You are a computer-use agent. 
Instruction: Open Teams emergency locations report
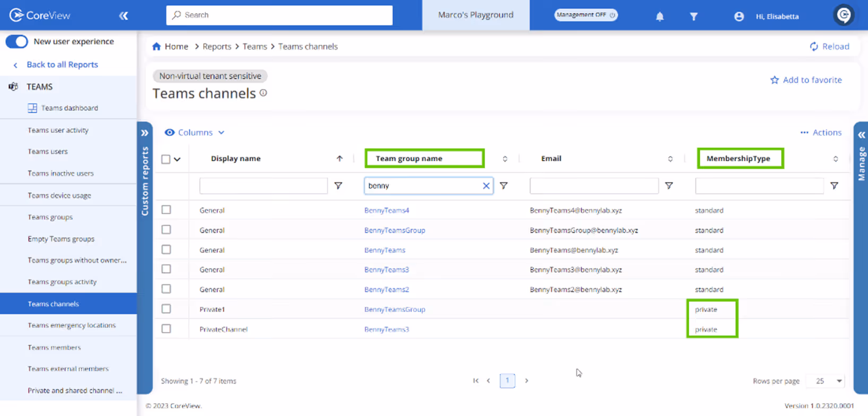coord(72,325)
